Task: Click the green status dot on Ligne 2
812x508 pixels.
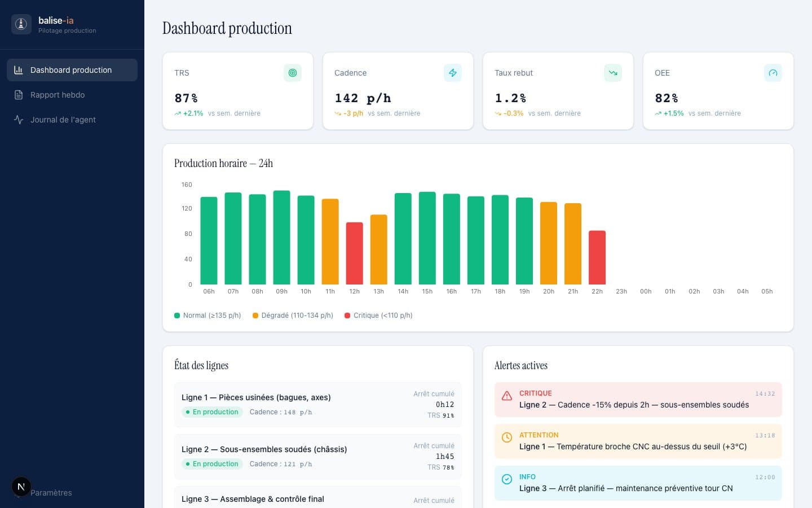Action: pyautogui.click(x=187, y=464)
